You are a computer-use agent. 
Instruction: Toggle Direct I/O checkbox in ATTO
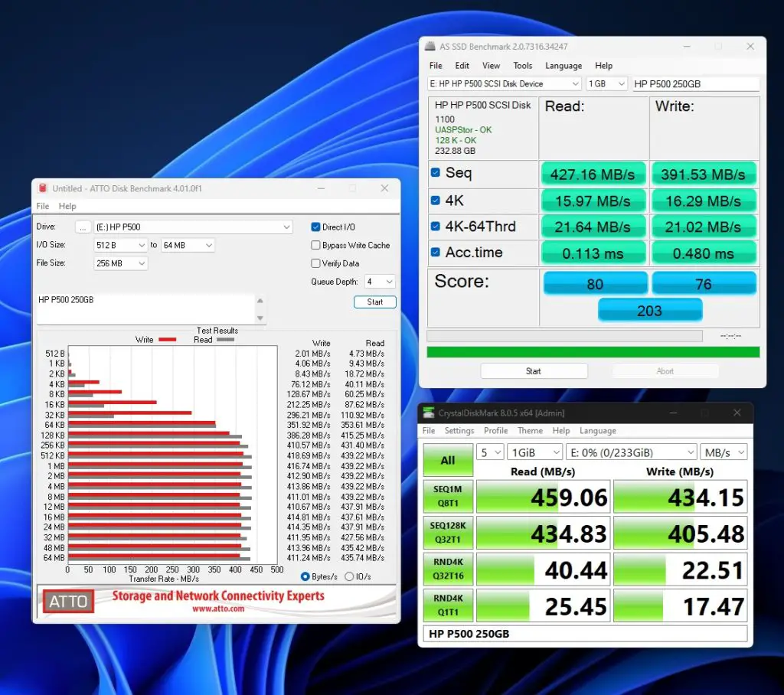[x=315, y=227]
